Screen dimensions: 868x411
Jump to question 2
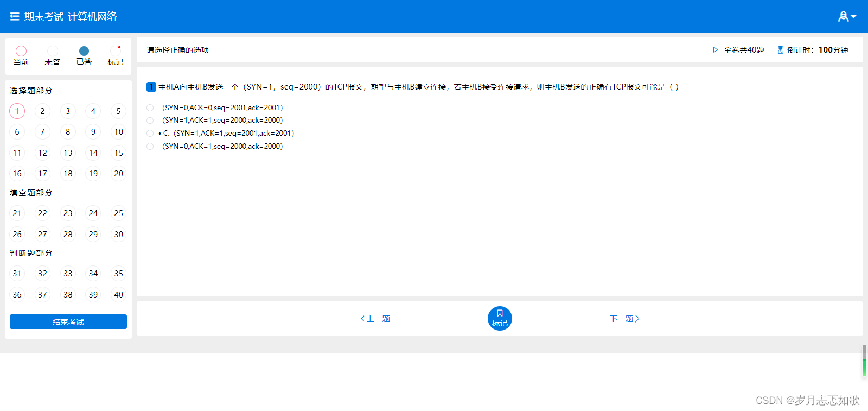coord(42,111)
